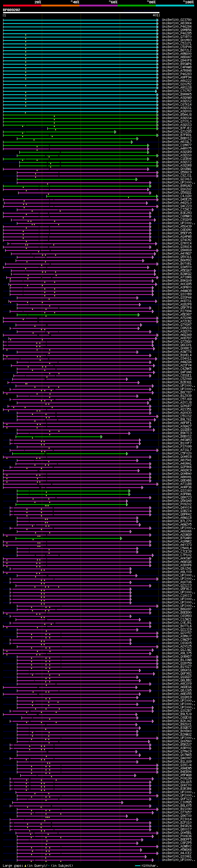
Task: Select hit UniRef100_C5XPV6
Action: click(x=176, y=47)
